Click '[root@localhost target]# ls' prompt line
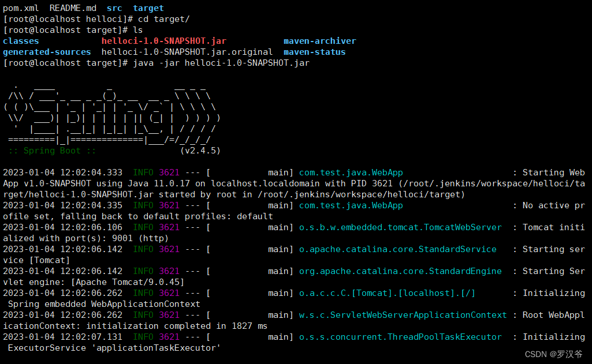592x364 pixels. pos(73,30)
